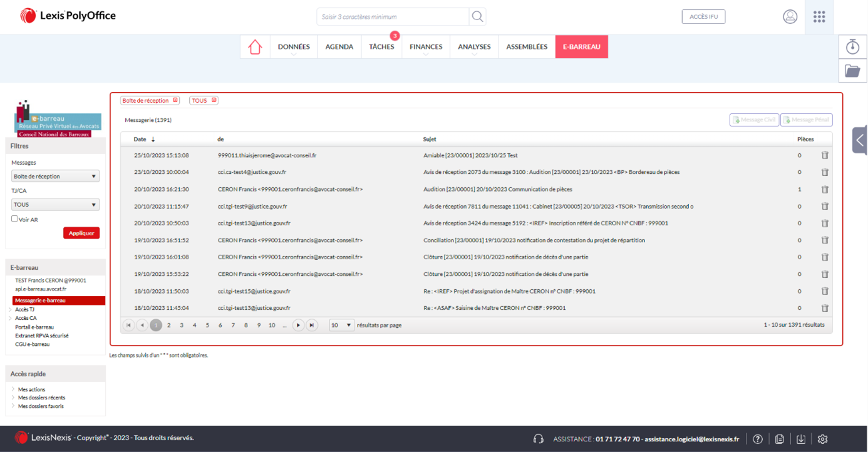Delete the message dated 18/10/2023 11:50:03
The width and height of the screenshot is (868, 452).
pyautogui.click(x=825, y=291)
